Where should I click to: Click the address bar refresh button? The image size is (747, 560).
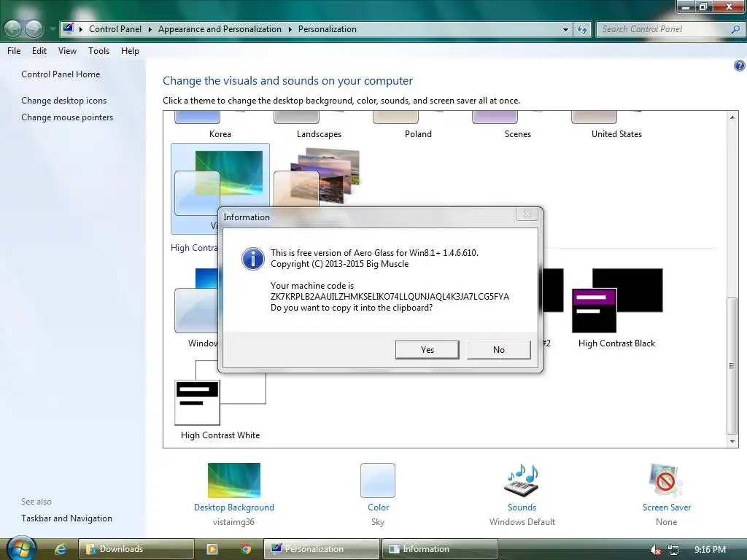(582, 29)
